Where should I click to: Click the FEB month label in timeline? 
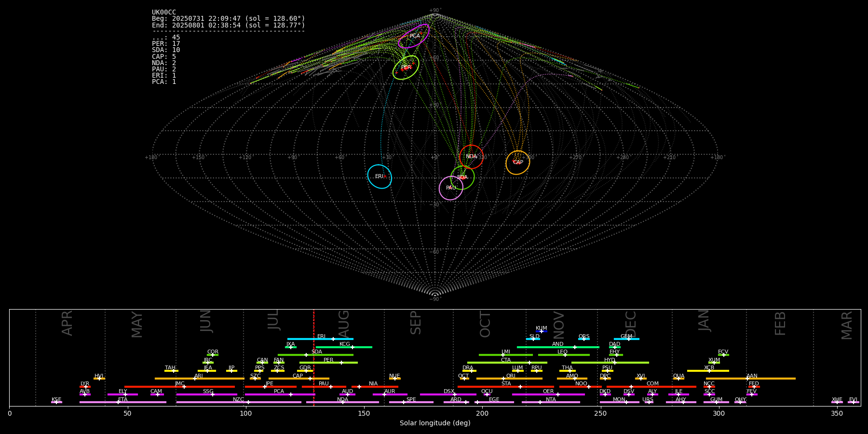pos(780,323)
